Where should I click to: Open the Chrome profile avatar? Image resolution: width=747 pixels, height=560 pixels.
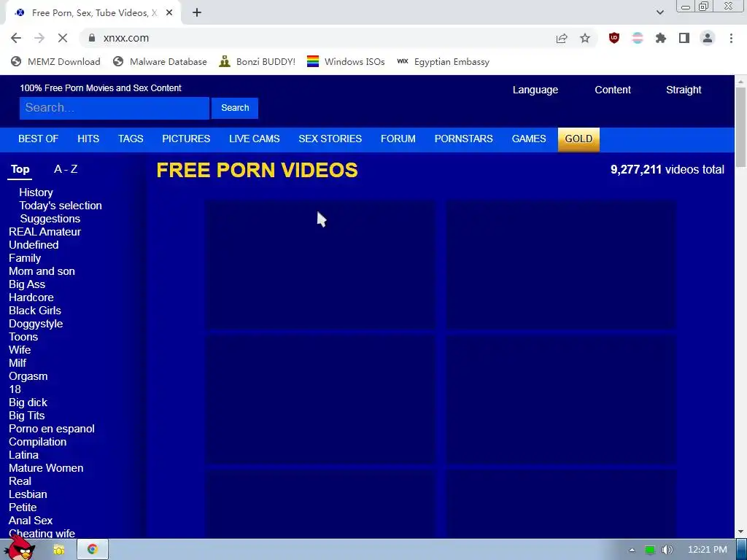[x=708, y=38]
